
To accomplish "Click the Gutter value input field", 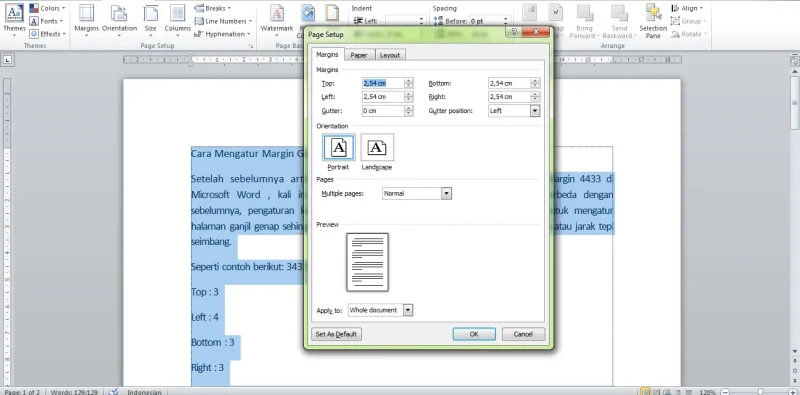I will [383, 110].
